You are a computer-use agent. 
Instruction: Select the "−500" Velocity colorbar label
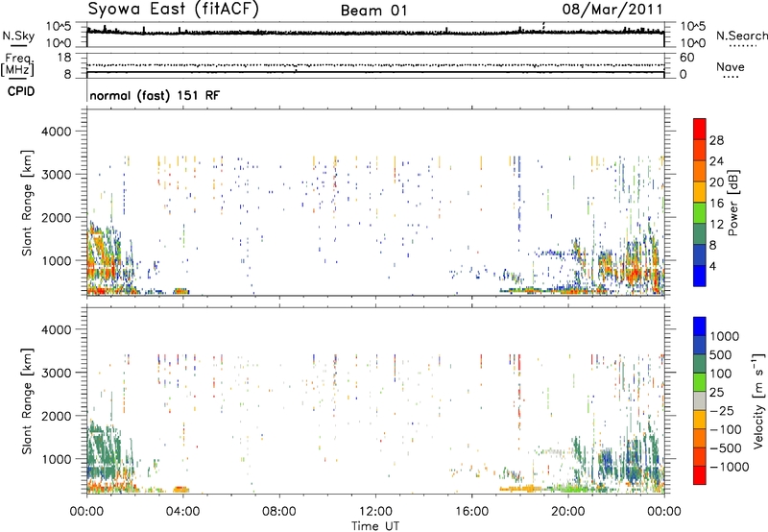[726, 447]
